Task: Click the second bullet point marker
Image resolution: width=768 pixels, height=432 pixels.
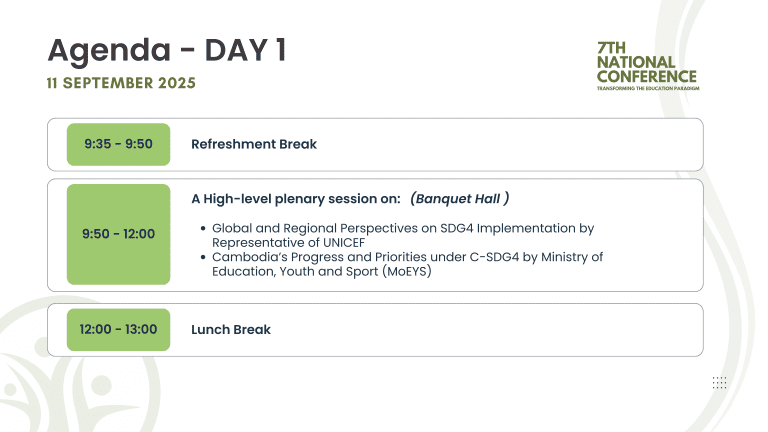Action: (x=203, y=257)
